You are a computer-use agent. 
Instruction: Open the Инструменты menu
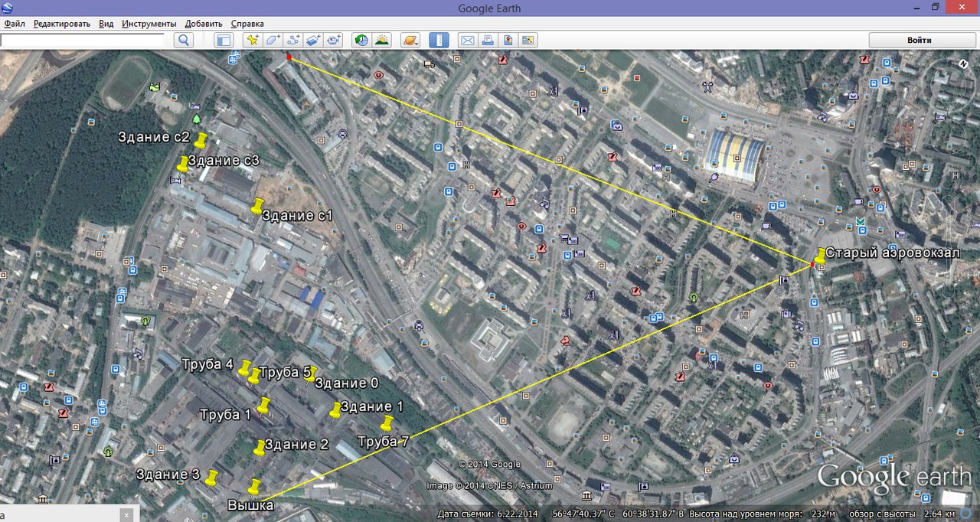coord(149,24)
